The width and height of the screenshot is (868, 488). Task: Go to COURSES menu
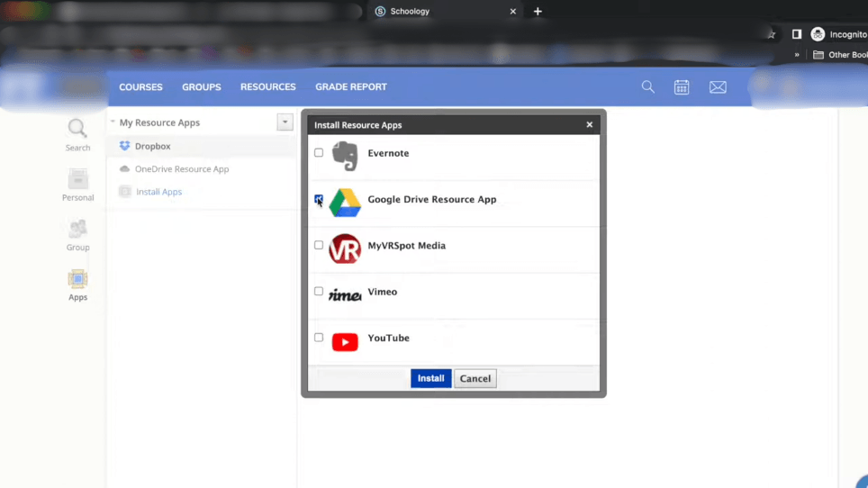tap(140, 86)
